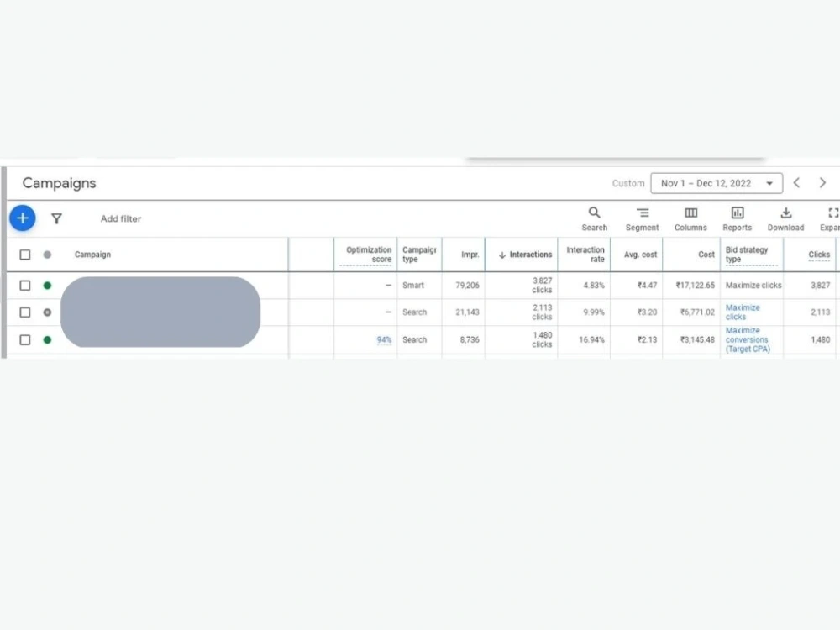Click the Custom date label

pyautogui.click(x=628, y=183)
